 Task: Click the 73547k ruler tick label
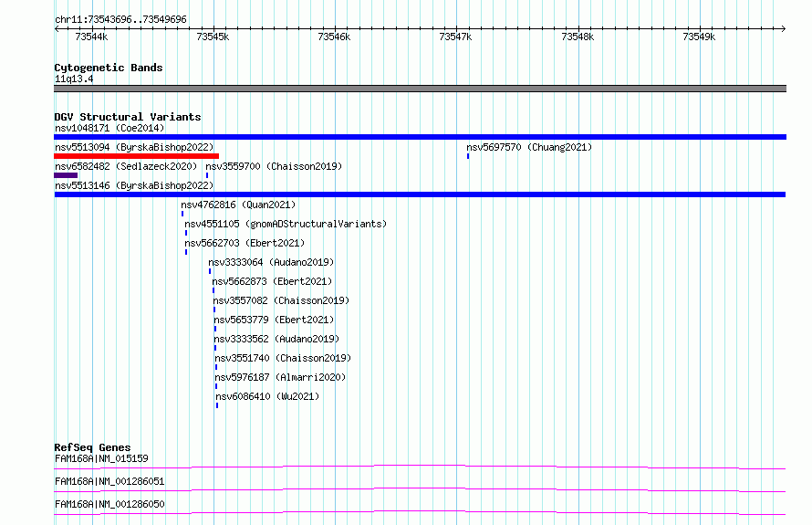(x=455, y=37)
